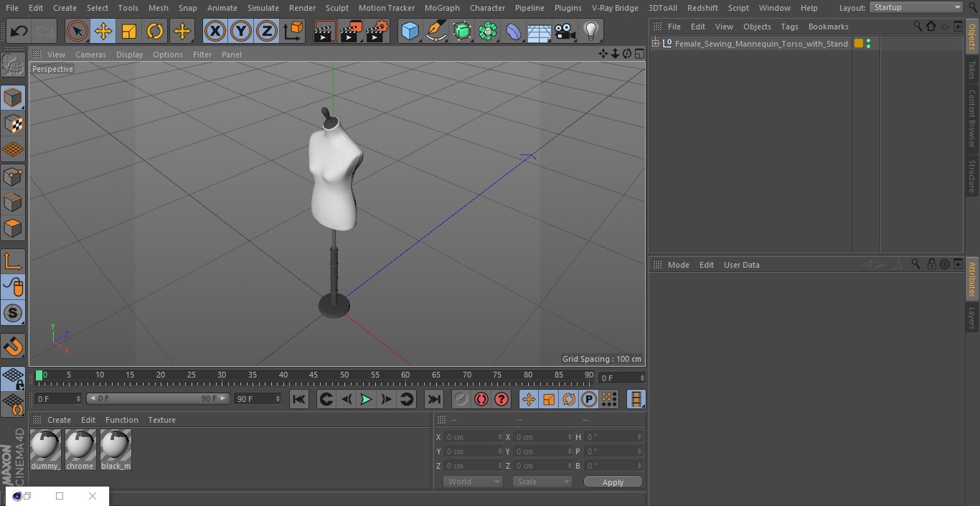
Task: Add a Light object
Action: 591,31
